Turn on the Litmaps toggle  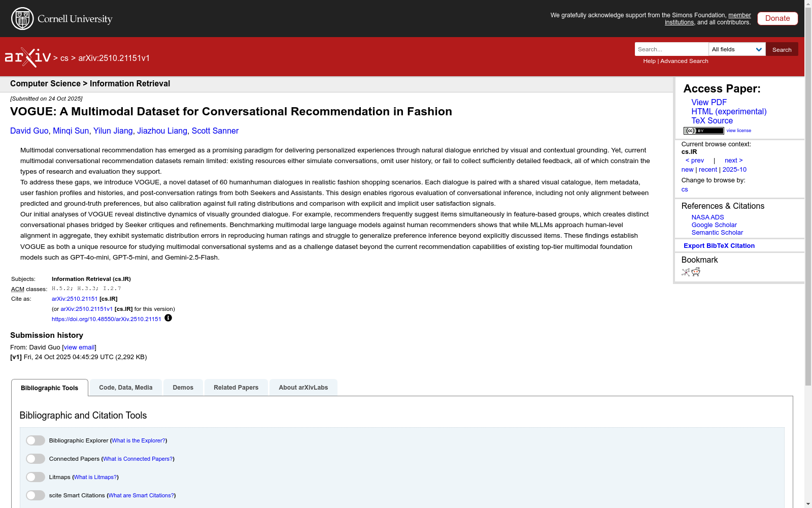36,477
